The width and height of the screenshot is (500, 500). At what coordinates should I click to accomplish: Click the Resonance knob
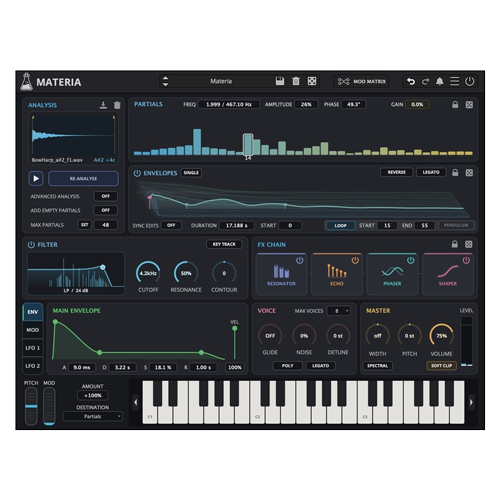[x=186, y=273]
